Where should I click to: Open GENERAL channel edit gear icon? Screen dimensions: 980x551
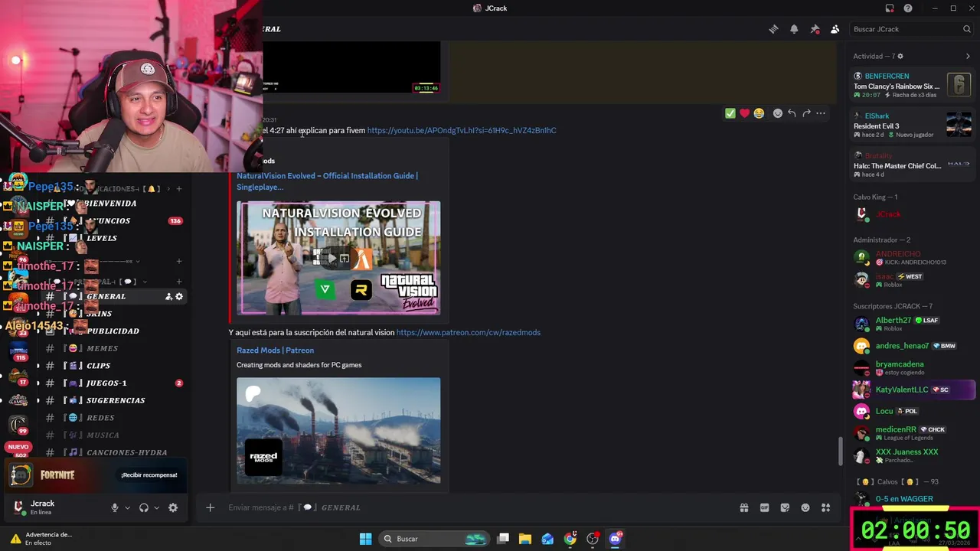tap(179, 296)
